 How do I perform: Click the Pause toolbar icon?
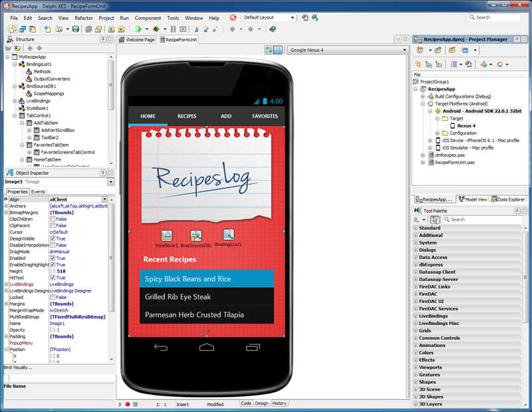(173, 29)
